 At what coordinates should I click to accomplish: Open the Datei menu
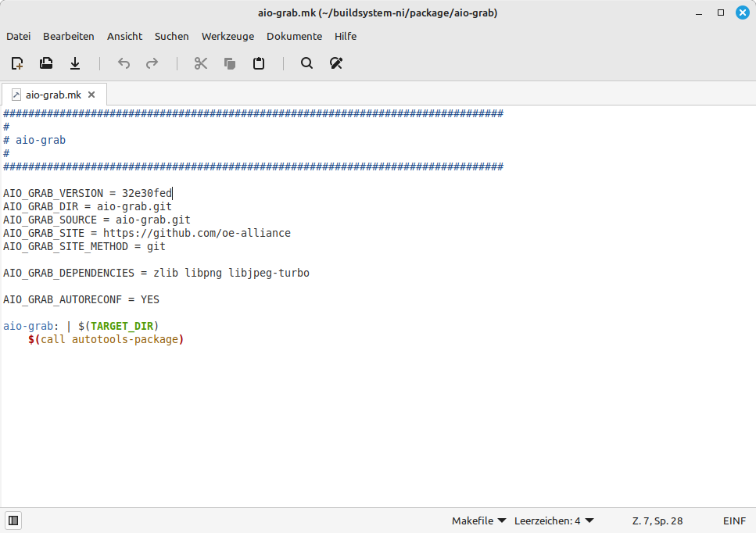coord(18,36)
